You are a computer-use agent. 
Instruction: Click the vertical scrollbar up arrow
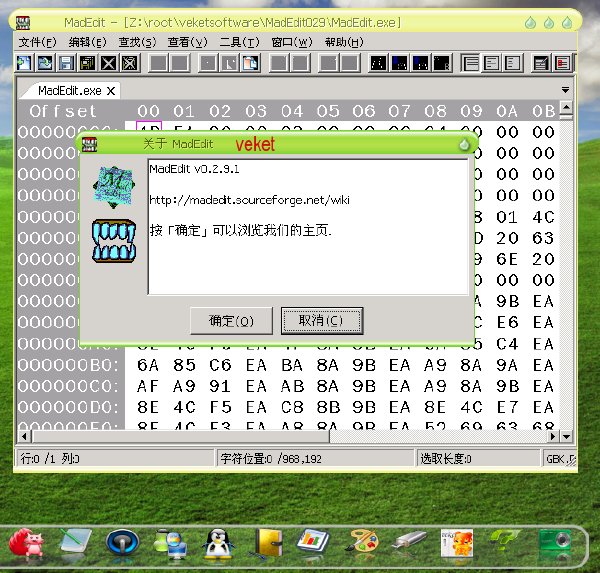point(566,107)
